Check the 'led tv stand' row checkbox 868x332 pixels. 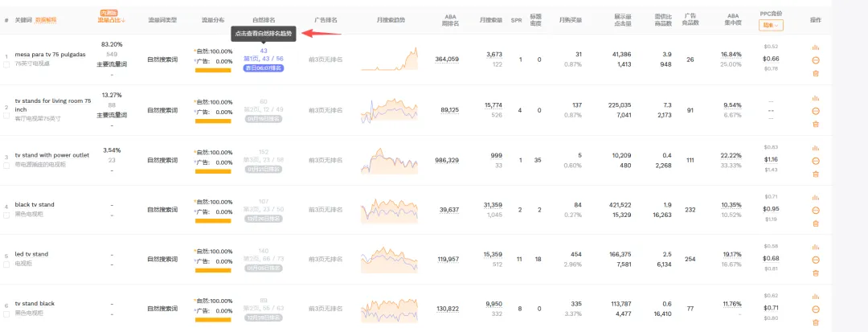6,264
